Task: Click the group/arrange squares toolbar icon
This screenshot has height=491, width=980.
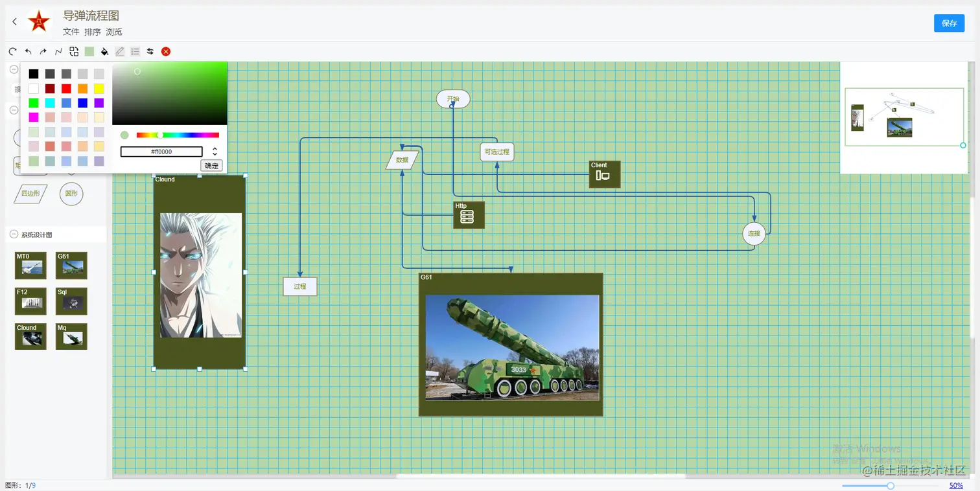Action: (x=74, y=51)
